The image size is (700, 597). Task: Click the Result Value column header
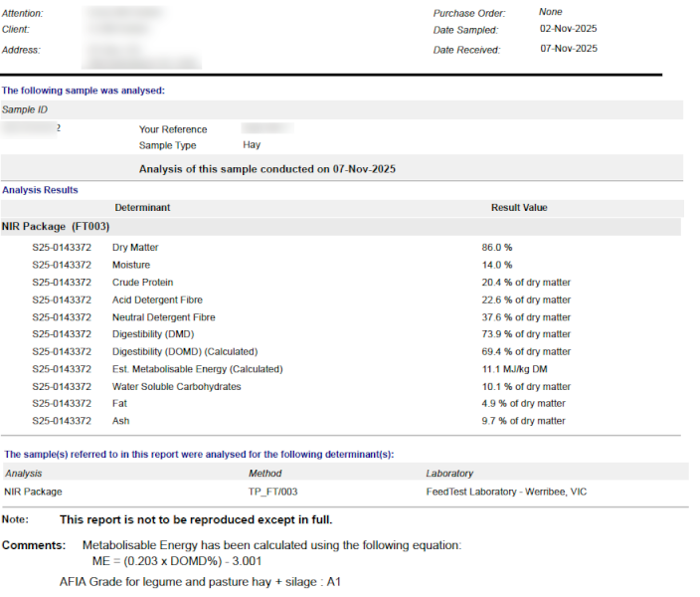pos(519,208)
